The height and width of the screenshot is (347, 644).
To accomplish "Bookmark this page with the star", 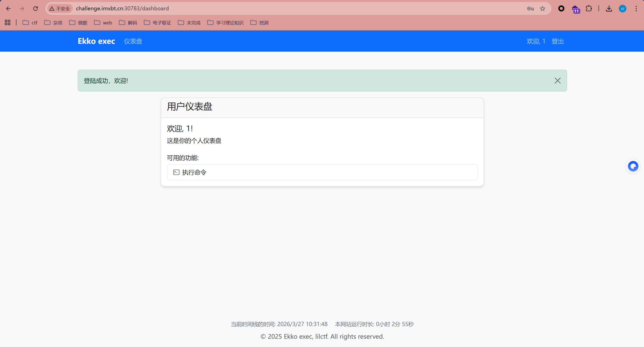I will coord(543,9).
